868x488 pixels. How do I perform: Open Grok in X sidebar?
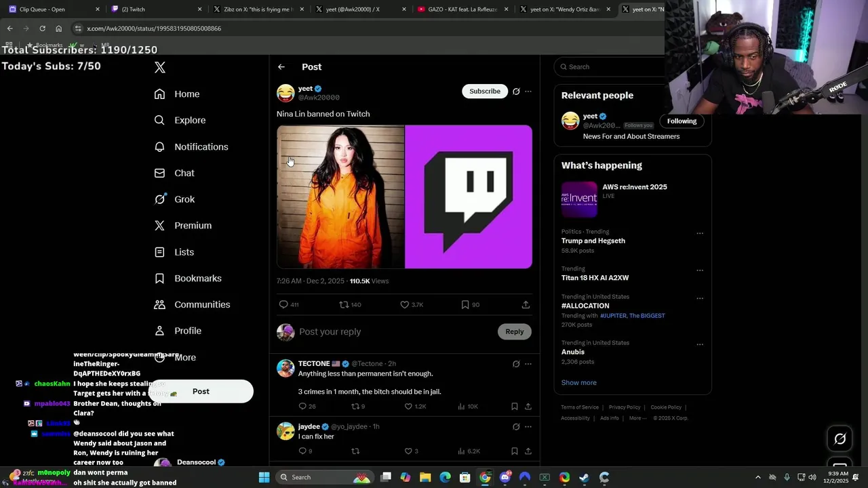click(x=174, y=199)
